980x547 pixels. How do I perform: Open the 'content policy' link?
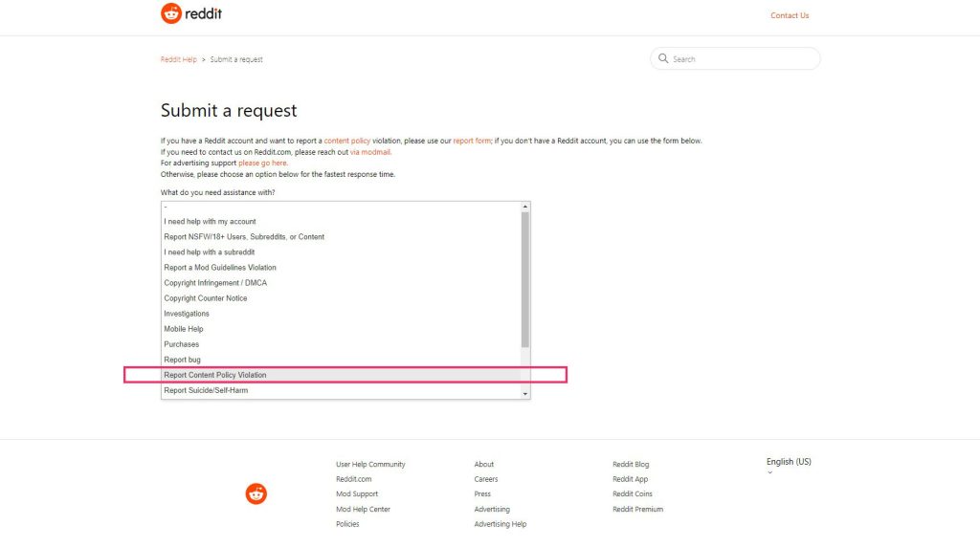[x=346, y=141]
